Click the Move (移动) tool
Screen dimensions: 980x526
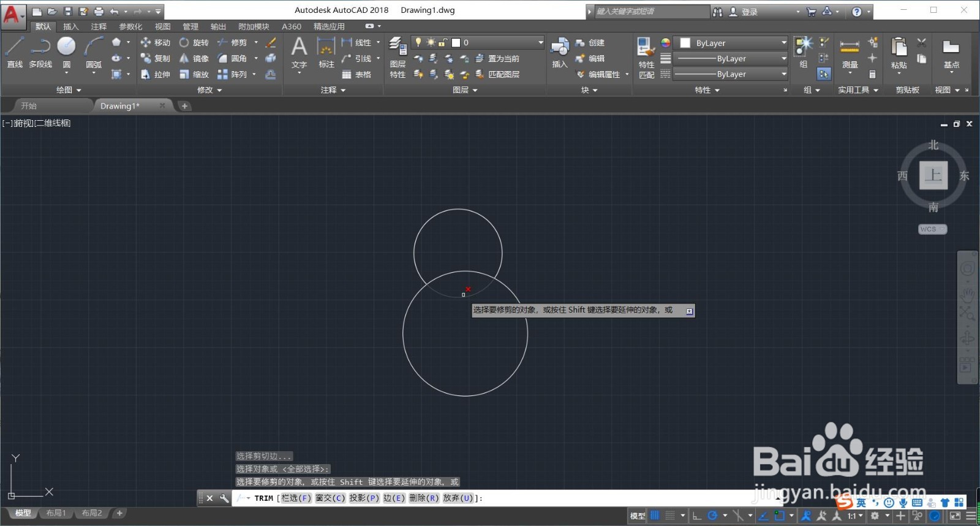pos(155,42)
